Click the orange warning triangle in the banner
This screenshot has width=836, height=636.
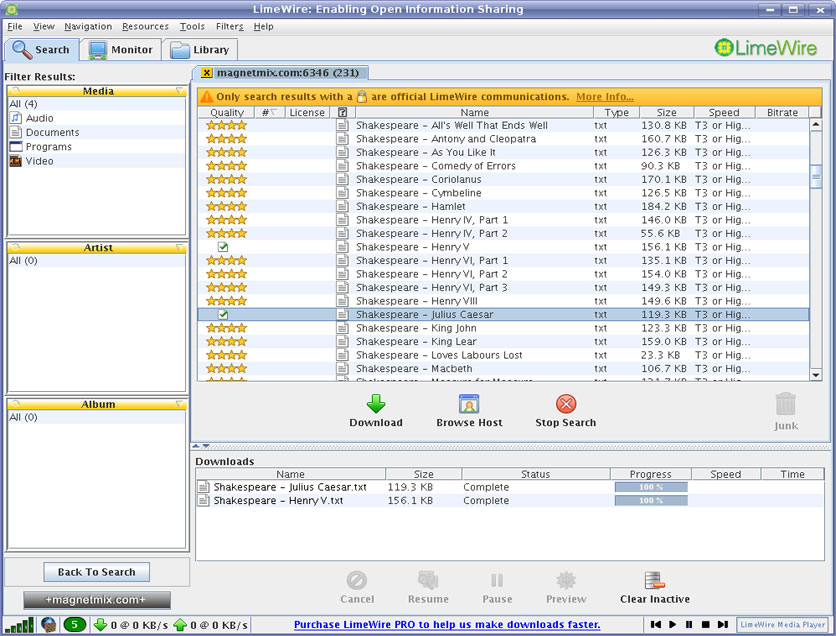(206, 96)
